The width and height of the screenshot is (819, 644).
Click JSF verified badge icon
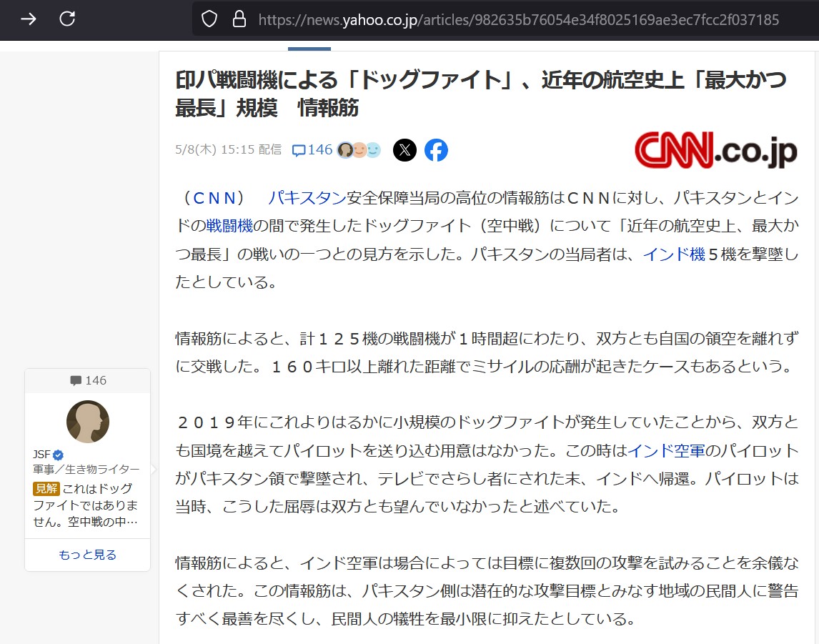click(58, 455)
